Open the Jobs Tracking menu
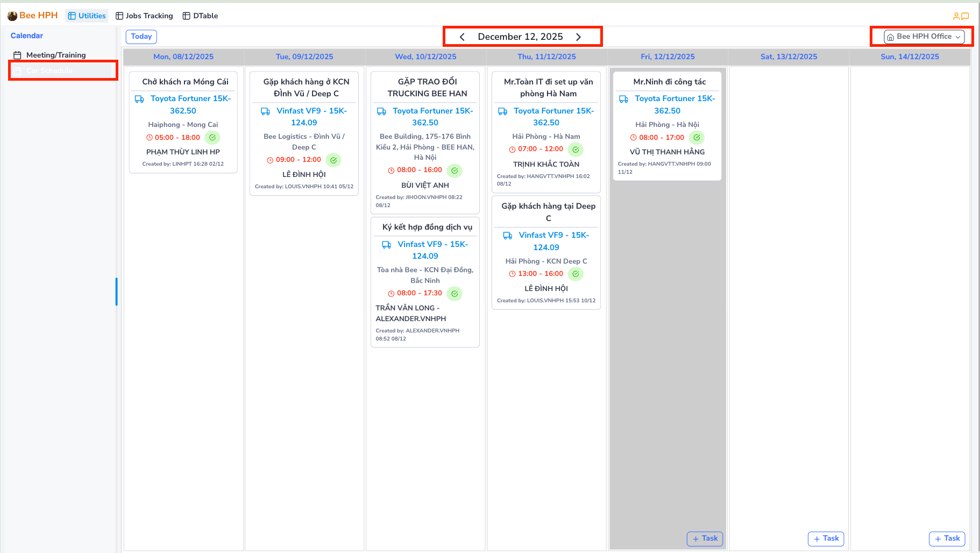Image resolution: width=980 pixels, height=553 pixels. click(x=144, y=16)
